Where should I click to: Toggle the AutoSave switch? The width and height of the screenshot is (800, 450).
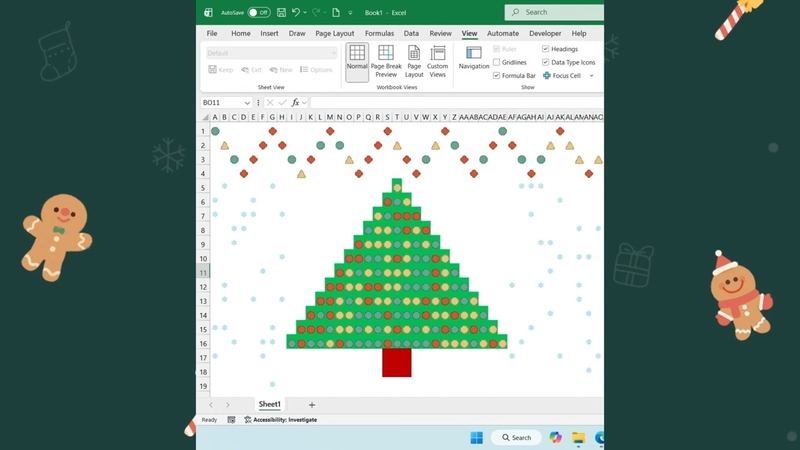point(259,12)
